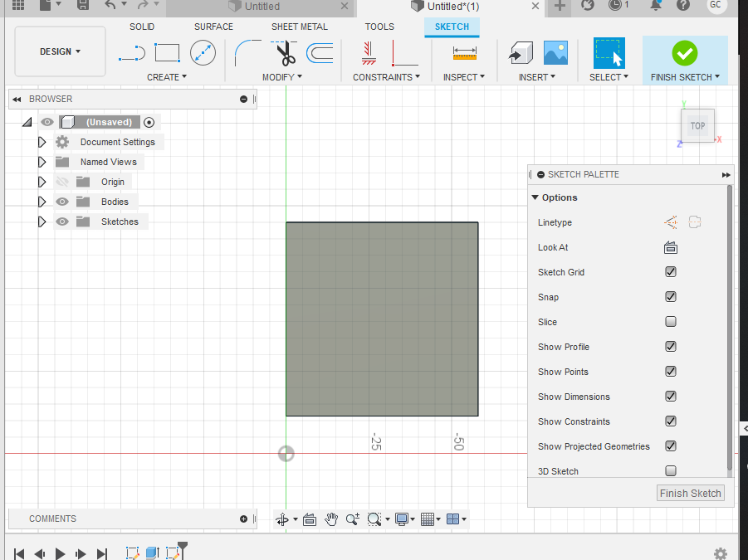Screen dimensions: 748x560
Task: Select the Offset tool
Action: pos(320,53)
